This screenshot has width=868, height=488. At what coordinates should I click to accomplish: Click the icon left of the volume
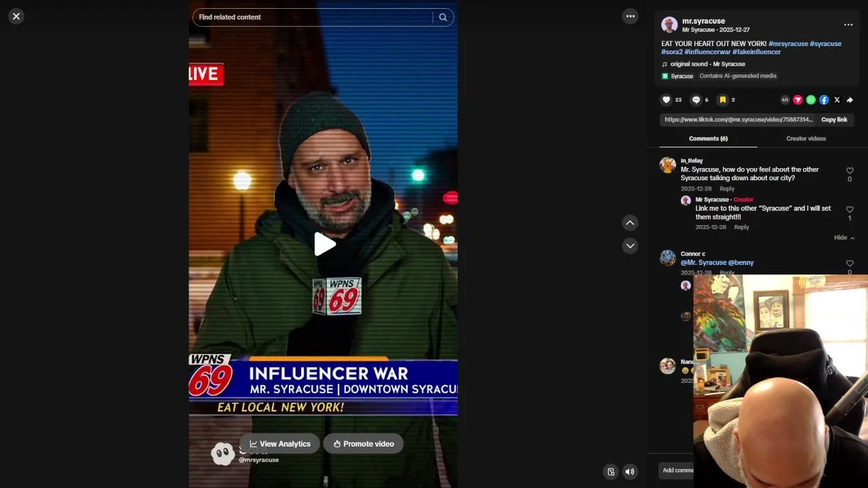point(611,472)
